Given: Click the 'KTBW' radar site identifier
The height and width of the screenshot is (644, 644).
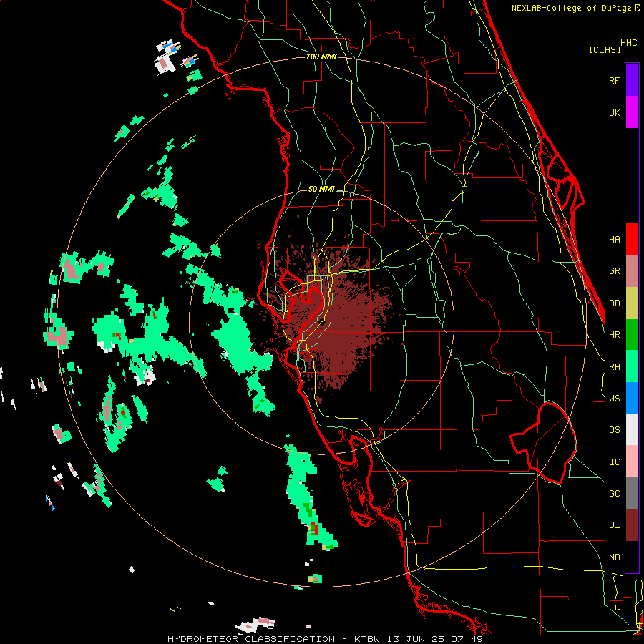Looking at the screenshot, I should click(x=367, y=639).
